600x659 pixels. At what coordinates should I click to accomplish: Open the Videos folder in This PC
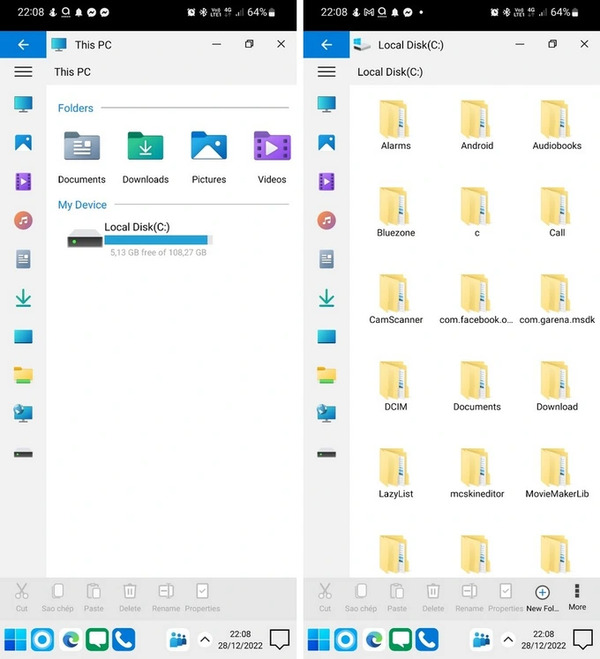coord(272,157)
